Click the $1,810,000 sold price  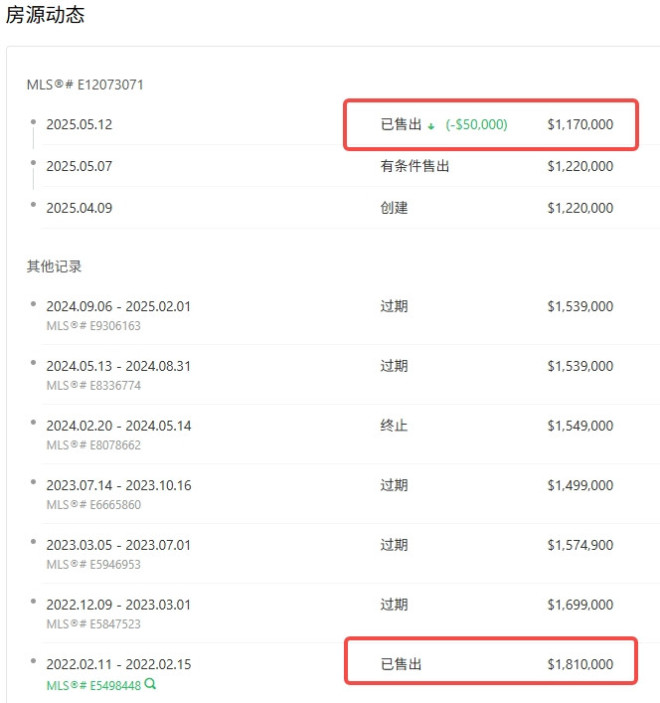click(580, 665)
